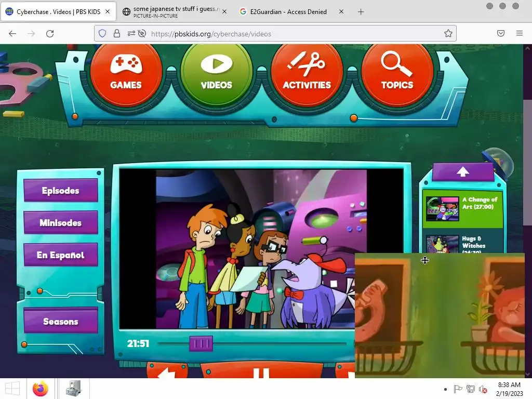This screenshot has width=532, height=399.
Task: Click the page vertical scrollbar thumb
Action: click(x=527, y=162)
